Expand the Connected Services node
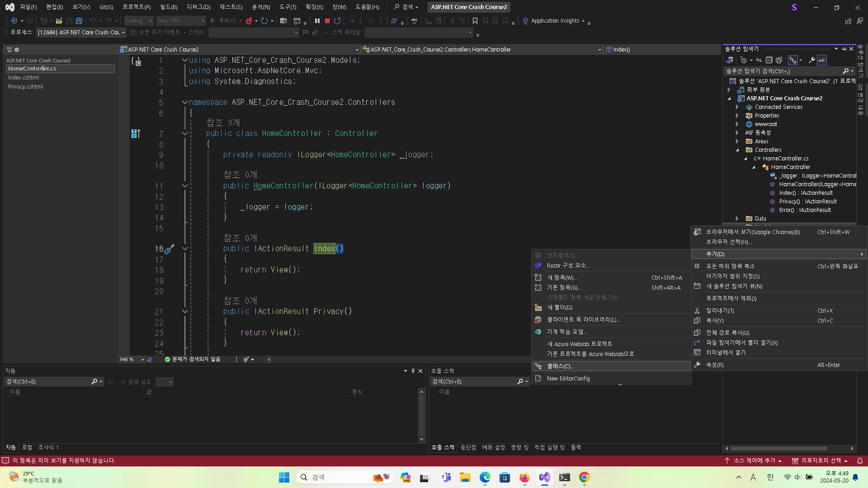This screenshot has width=868, height=488. tap(737, 107)
